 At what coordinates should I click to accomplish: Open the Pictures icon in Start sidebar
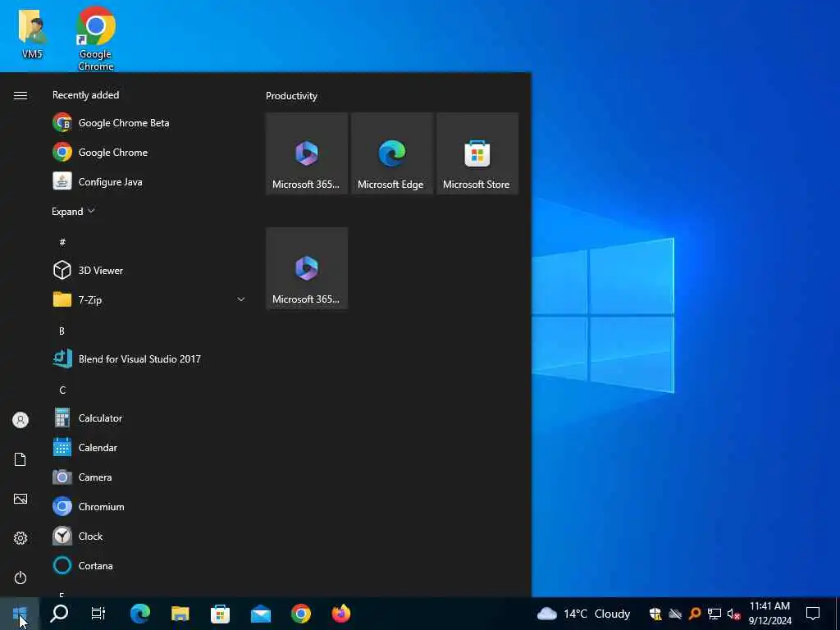pos(21,499)
